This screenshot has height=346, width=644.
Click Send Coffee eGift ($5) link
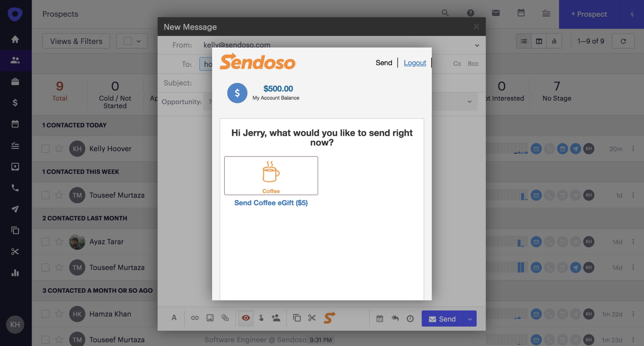[271, 203]
